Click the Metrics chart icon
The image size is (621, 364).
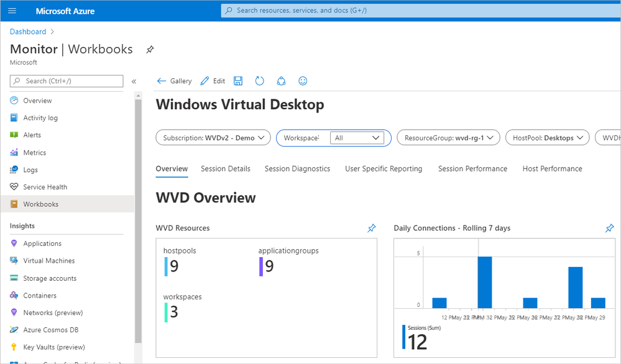pos(14,152)
